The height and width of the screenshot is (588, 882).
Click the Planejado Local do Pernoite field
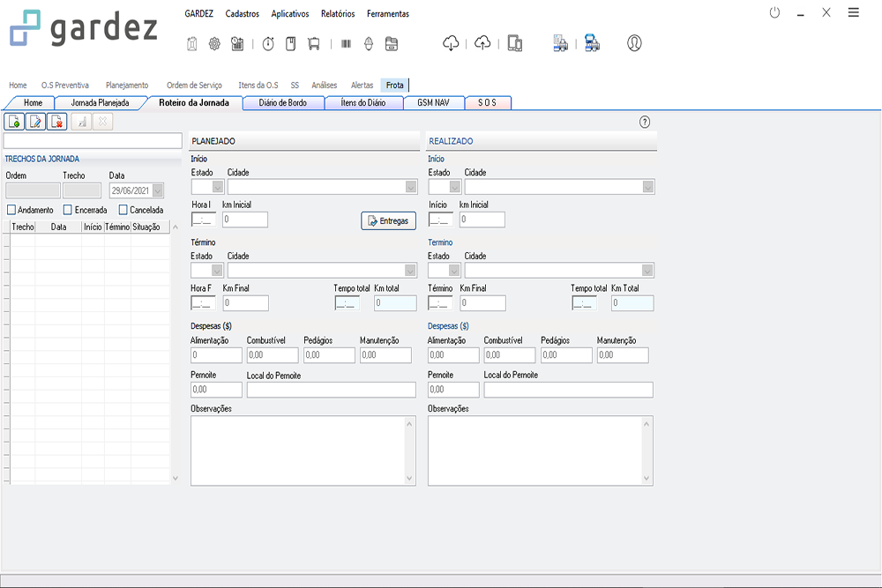tap(332, 390)
